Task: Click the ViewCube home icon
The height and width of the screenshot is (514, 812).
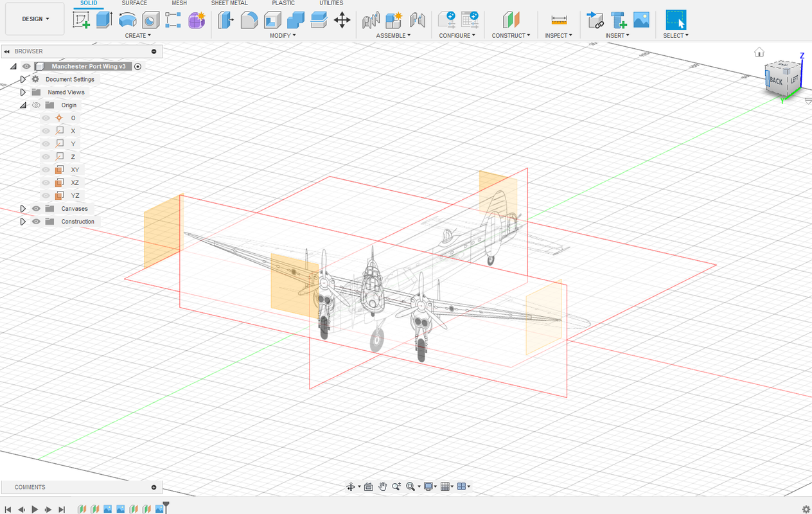Action: [x=759, y=52]
